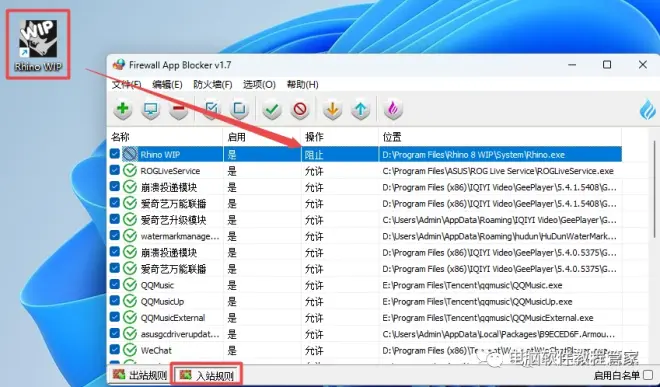Enable the 启用白名单 whitelist checkbox
Image resolution: width=660 pixels, height=387 pixels.
coord(648,375)
